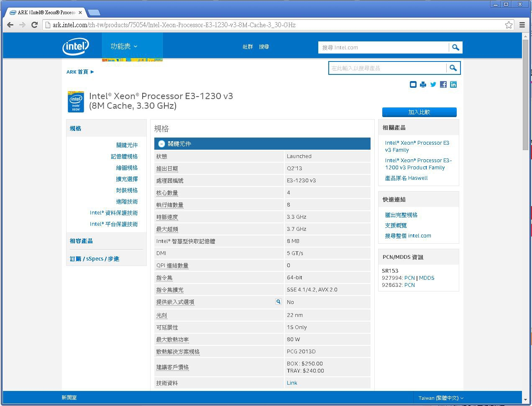Image resolution: width=532 pixels, height=406 pixels.
Task: Click the browser forward arrow
Action: coord(23,25)
